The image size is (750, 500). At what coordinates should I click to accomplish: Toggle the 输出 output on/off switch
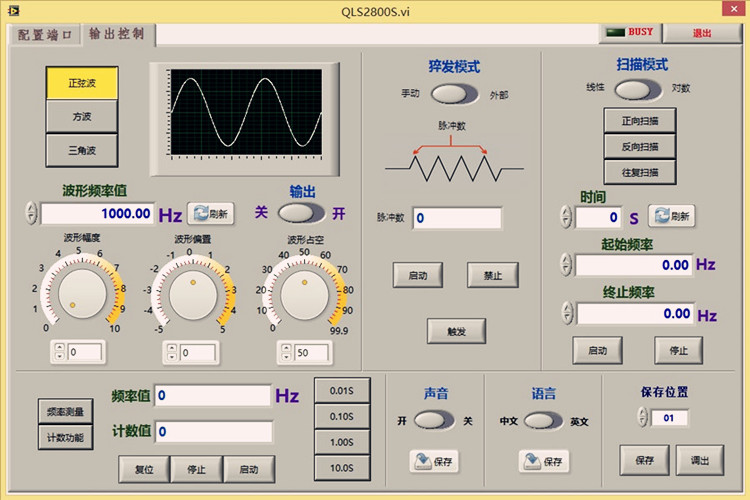pos(301,213)
